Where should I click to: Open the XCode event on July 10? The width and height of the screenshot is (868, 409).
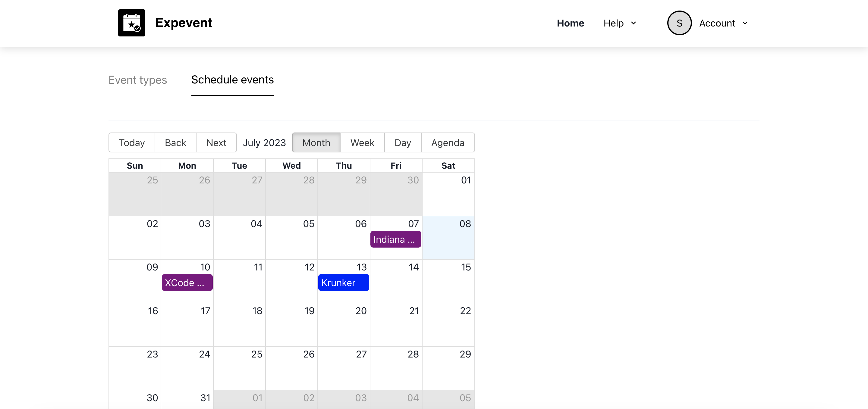(x=187, y=283)
